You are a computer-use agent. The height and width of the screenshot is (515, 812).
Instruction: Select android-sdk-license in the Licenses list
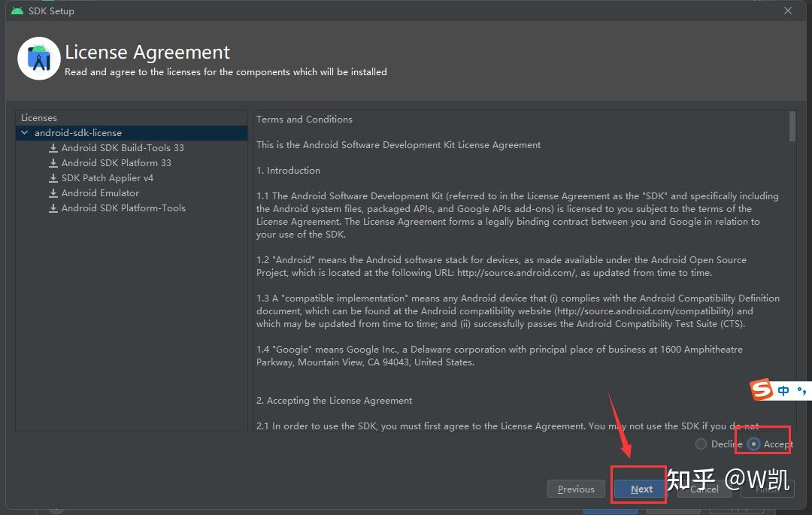click(x=77, y=133)
